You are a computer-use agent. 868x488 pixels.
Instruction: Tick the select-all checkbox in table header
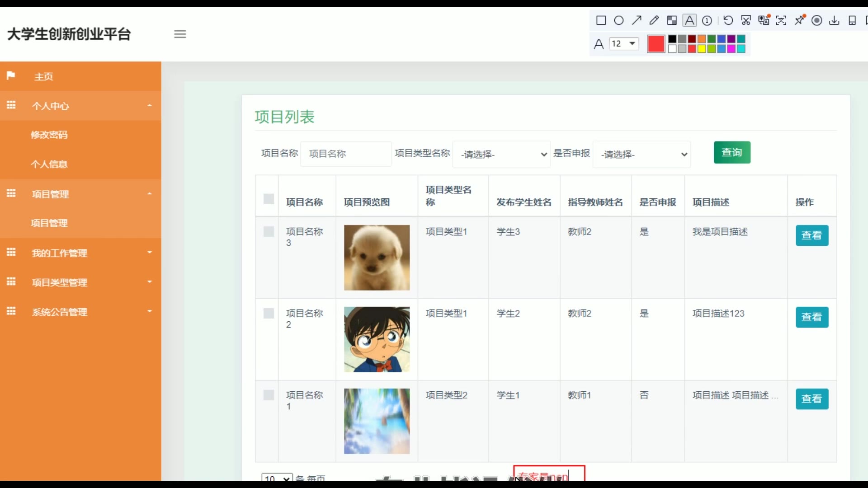(x=269, y=199)
